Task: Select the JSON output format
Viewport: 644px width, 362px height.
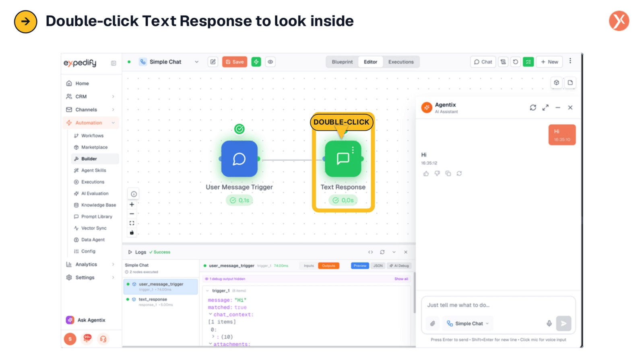Action: [x=378, y=266]
